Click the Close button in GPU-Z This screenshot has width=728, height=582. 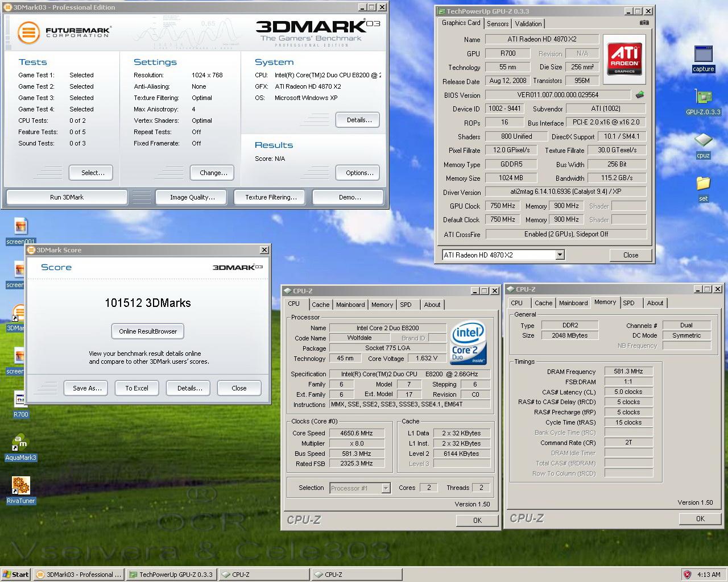pyautogui.click(x=630, y=255)
